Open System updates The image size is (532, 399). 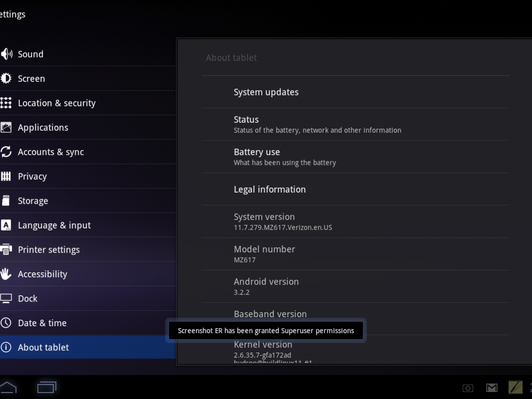pyautogui.click(x=266, y=92)
